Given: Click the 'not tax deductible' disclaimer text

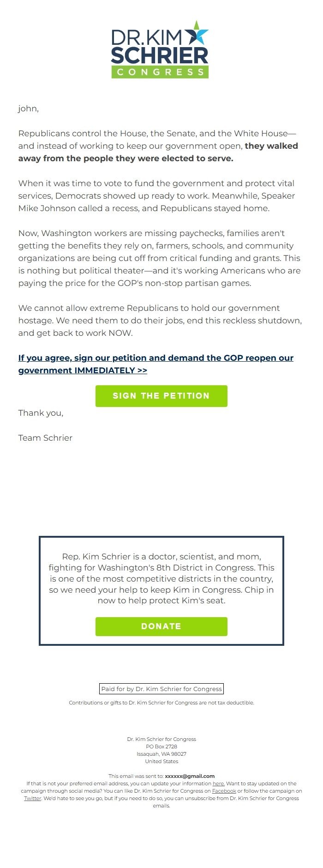Looking at the screenshot, I should 161,703.
